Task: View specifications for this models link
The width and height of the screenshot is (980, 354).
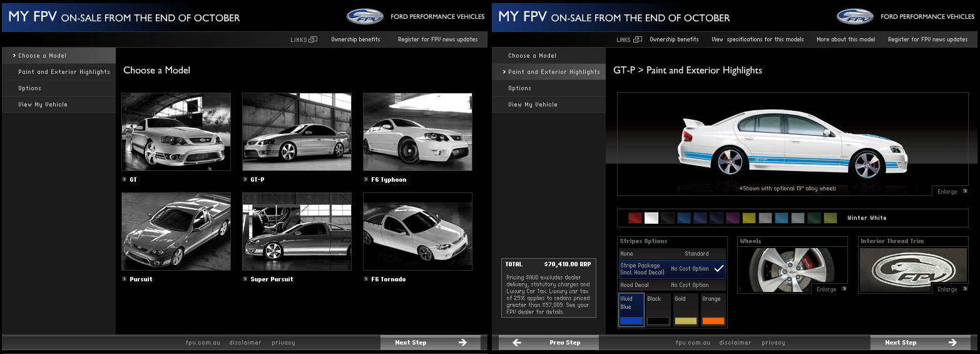Action: coord(757,39)
